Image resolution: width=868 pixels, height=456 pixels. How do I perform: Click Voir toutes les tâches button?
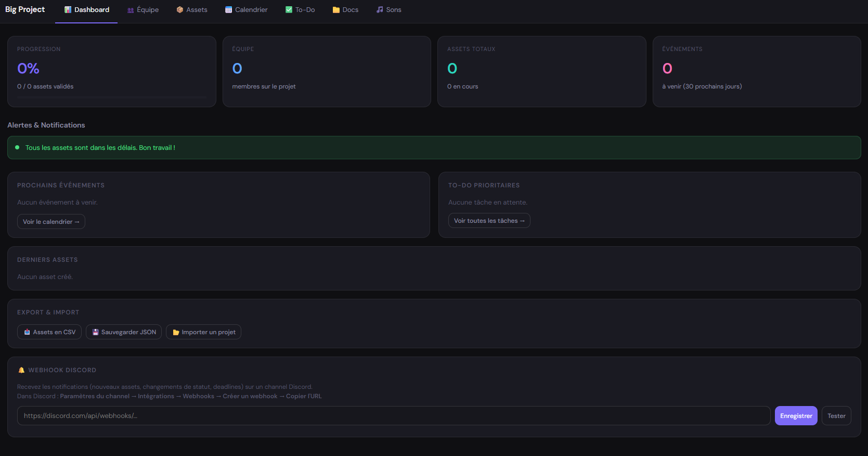click(489, 221)
